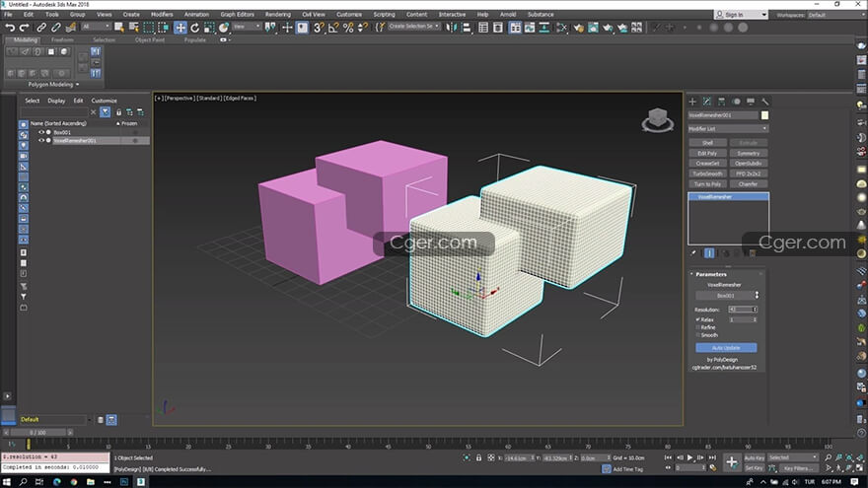Screen dimensions: 868x488
Task: Open the Scripting menu
Action: point(384,15)
